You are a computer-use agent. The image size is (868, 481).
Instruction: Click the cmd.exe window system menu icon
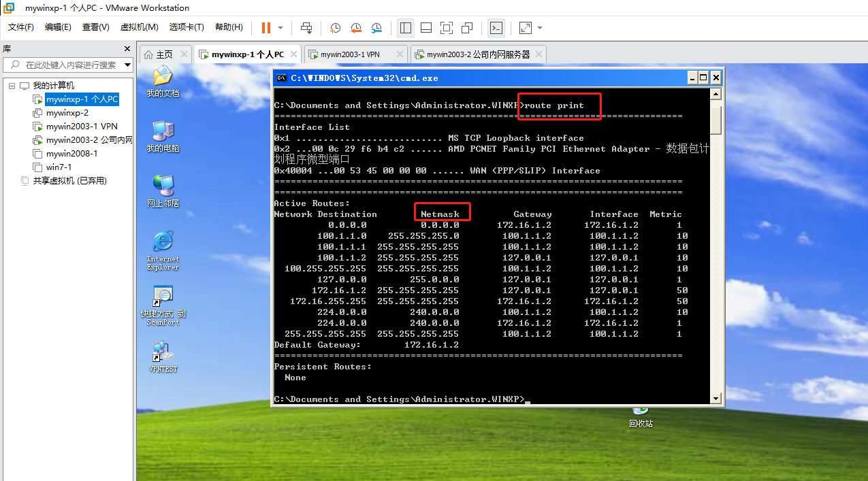click(x=281, y=78)
